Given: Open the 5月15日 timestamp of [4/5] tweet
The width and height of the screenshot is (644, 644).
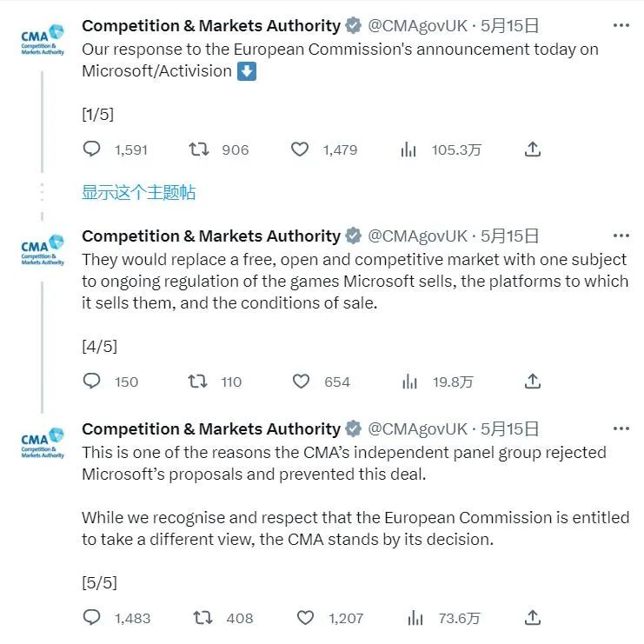Looking at the screenshot, I should pyautogui.click(x=509, y=236).
